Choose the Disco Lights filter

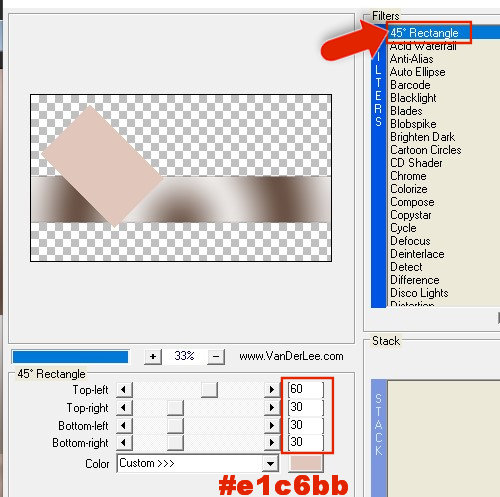point(419,293)
